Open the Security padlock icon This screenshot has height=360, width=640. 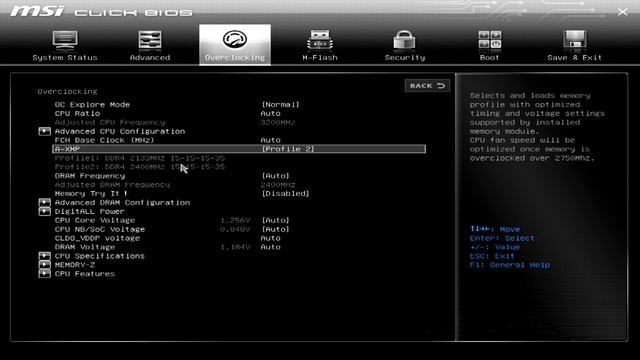404,40
